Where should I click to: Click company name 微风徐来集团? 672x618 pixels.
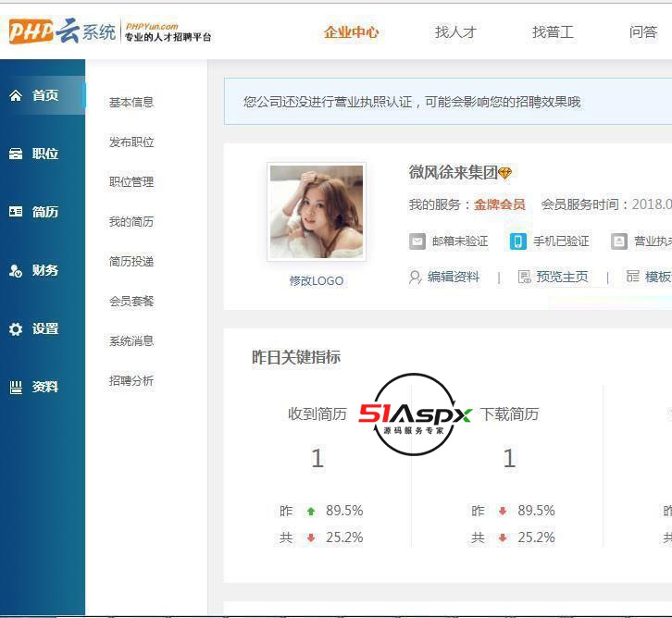coord(453,172)
